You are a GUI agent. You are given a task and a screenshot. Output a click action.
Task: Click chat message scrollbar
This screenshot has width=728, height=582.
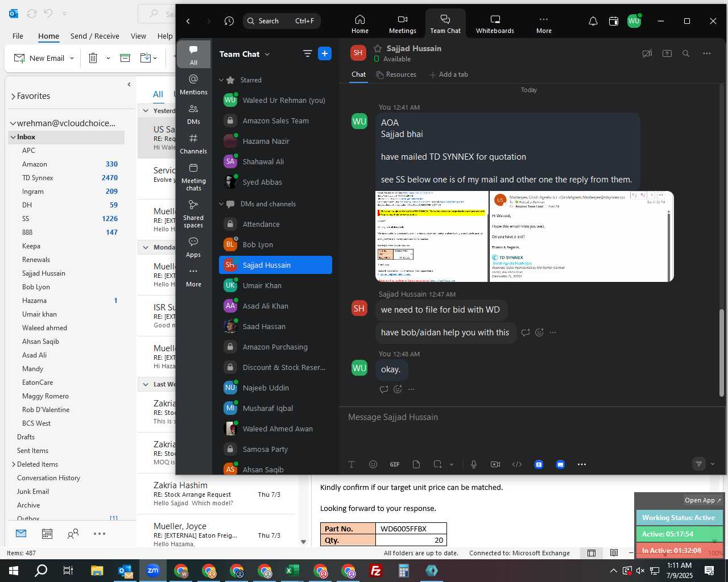click(722, 352)
